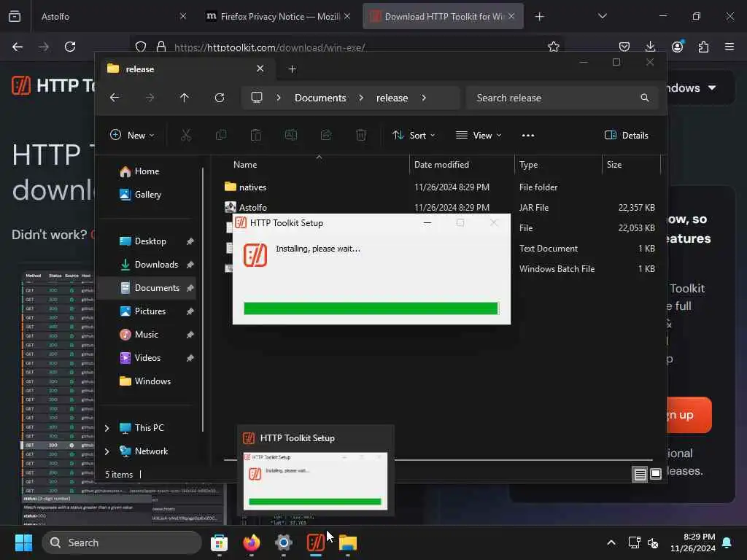Screen dimensions: 747x560
Task: Click the Rename icon in Explorer toolbar
Action: click(x=291, y=135)
